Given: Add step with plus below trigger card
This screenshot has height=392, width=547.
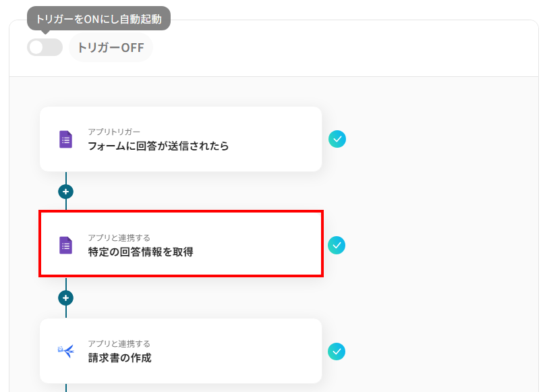Looking at the screenshot, I should tap(65, 192).
